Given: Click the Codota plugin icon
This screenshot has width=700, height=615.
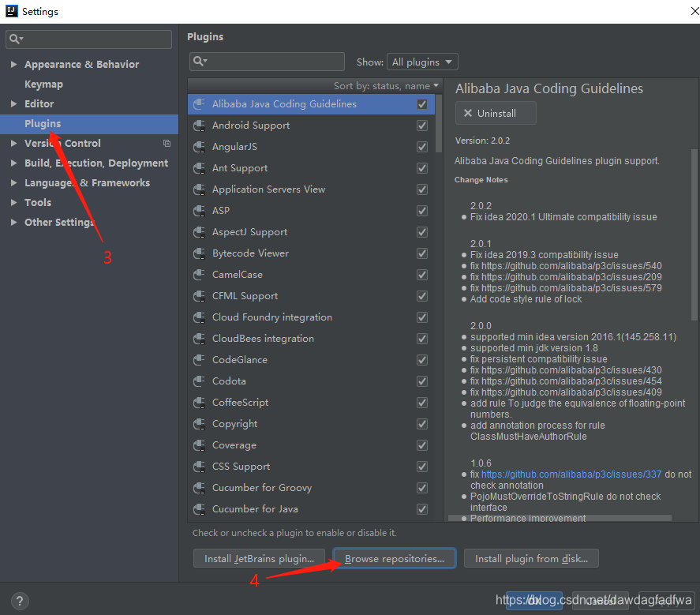Looking at the screenshot, I should coord(199,381).
